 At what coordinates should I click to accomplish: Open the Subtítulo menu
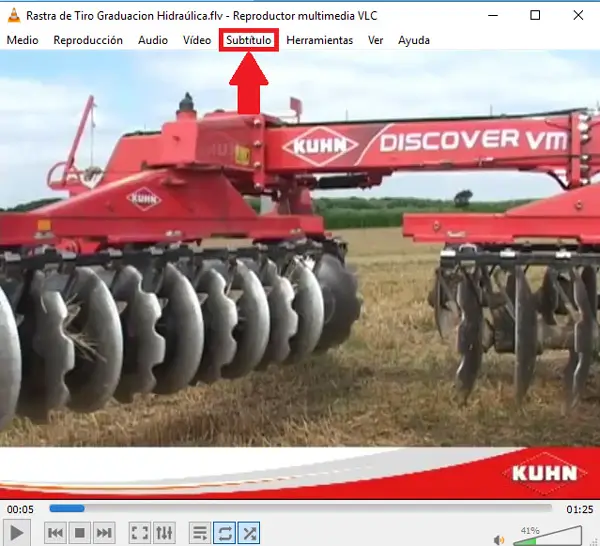tap(249, 40)
